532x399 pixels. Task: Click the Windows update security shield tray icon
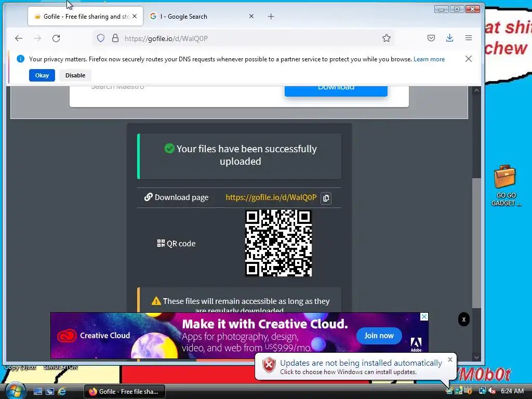[x=468, y=391]
